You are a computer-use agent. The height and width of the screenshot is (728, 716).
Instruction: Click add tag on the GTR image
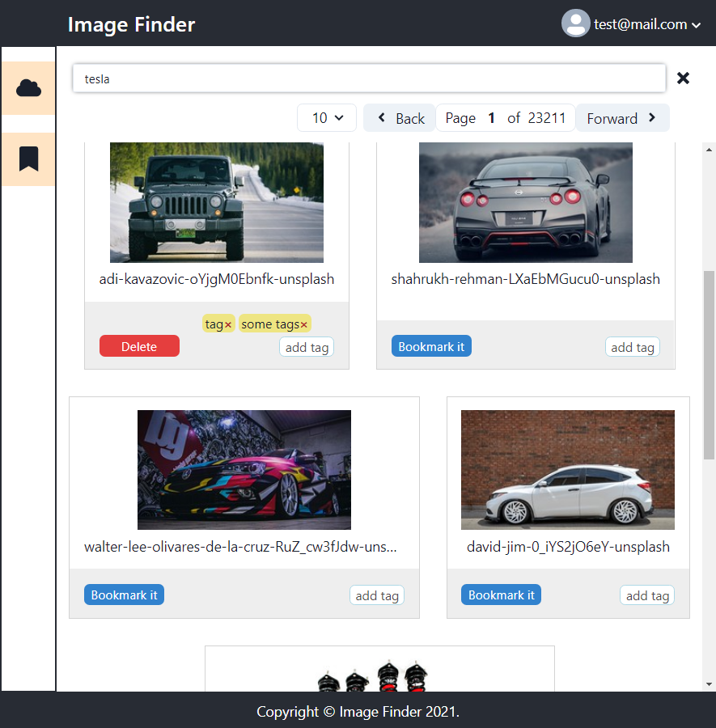632,346
